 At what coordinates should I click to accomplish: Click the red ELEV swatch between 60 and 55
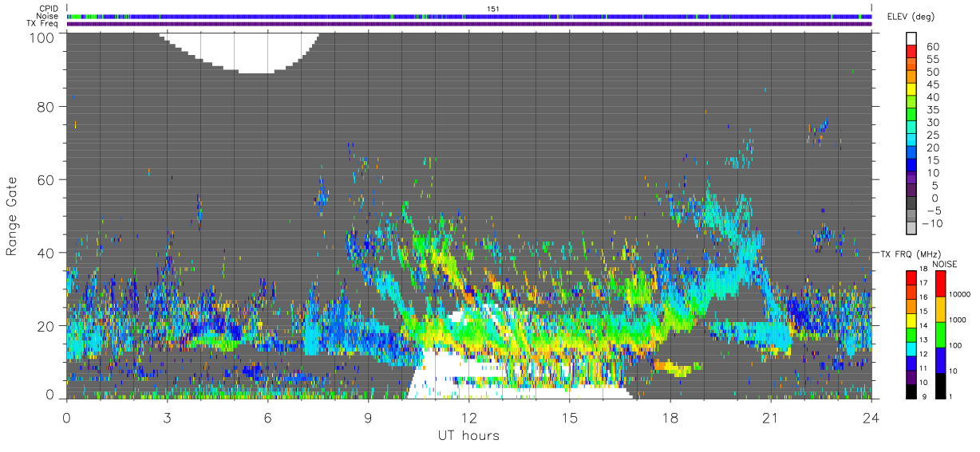tap(911, 50)
